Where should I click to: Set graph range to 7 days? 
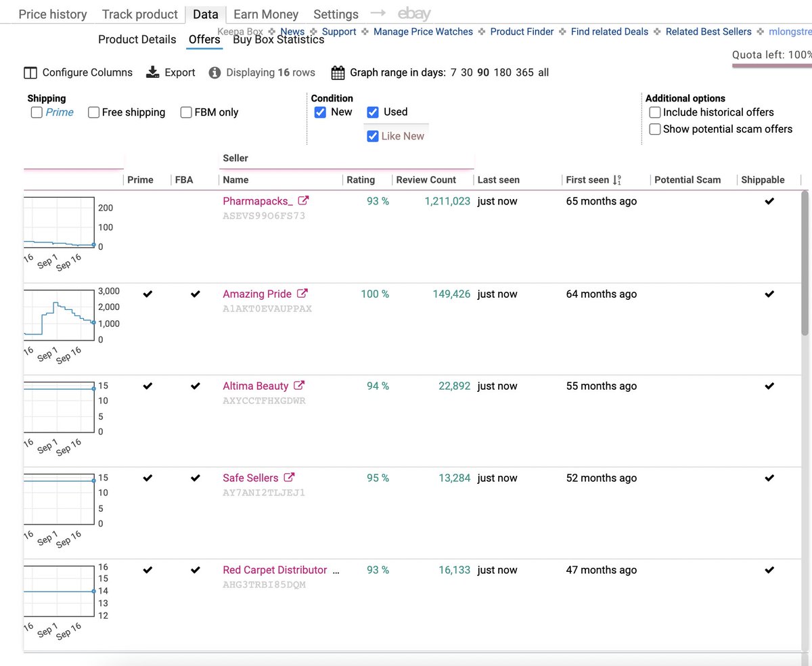pos(454,72)
